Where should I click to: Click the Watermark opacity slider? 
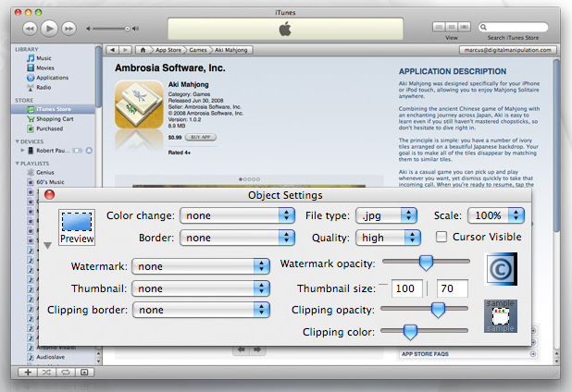426,262
